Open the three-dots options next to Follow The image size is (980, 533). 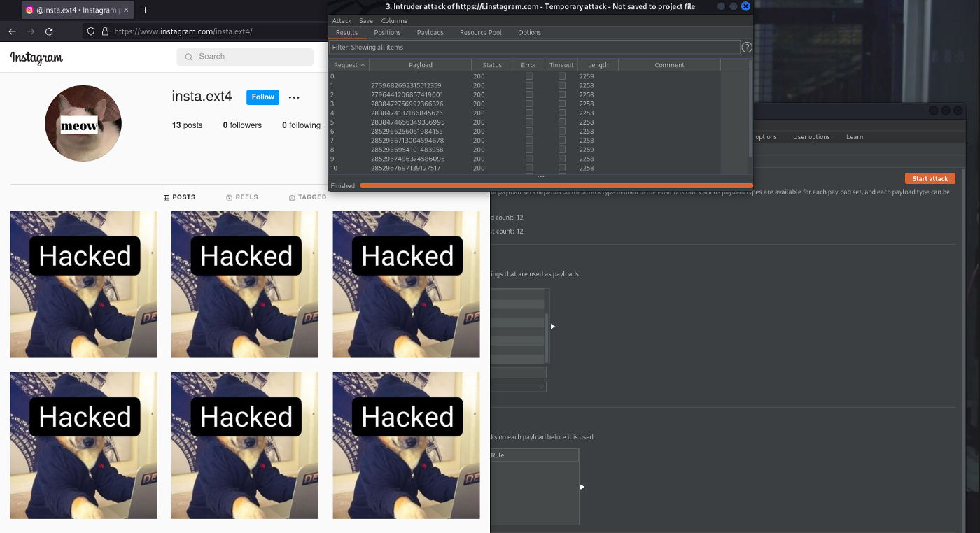pyautogui.click(x=294, y=97)
